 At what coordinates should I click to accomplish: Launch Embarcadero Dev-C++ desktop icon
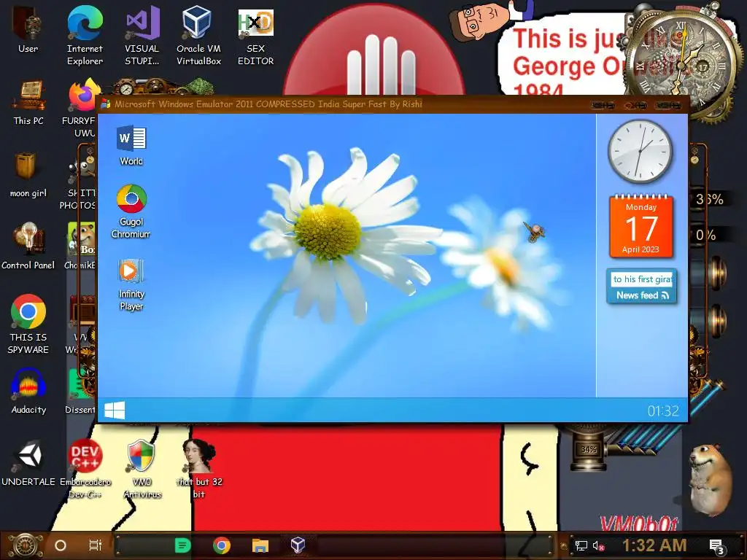tap(85, 469)
